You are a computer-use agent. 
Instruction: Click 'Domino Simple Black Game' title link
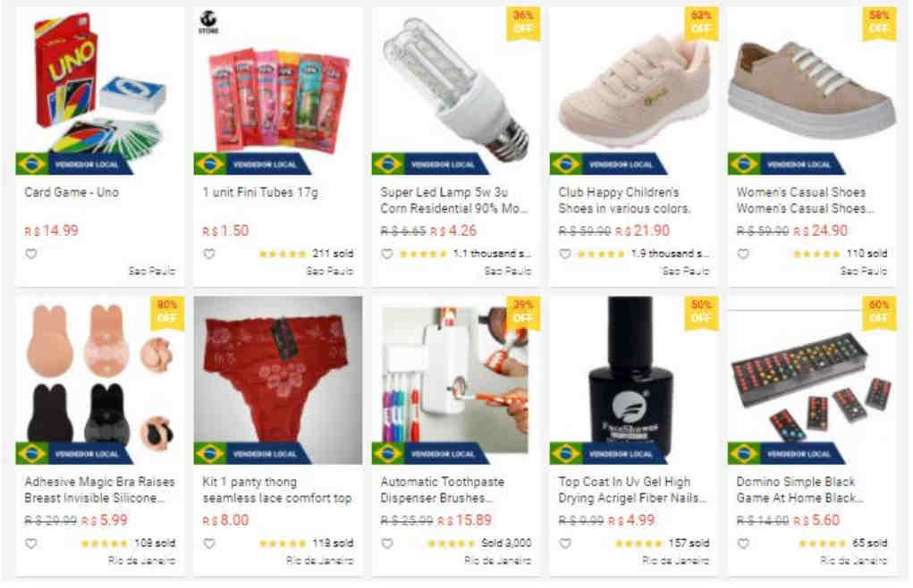click(799, 490)
